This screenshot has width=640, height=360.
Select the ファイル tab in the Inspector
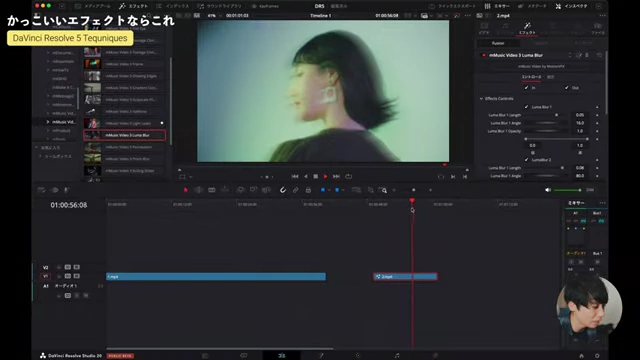598,28
